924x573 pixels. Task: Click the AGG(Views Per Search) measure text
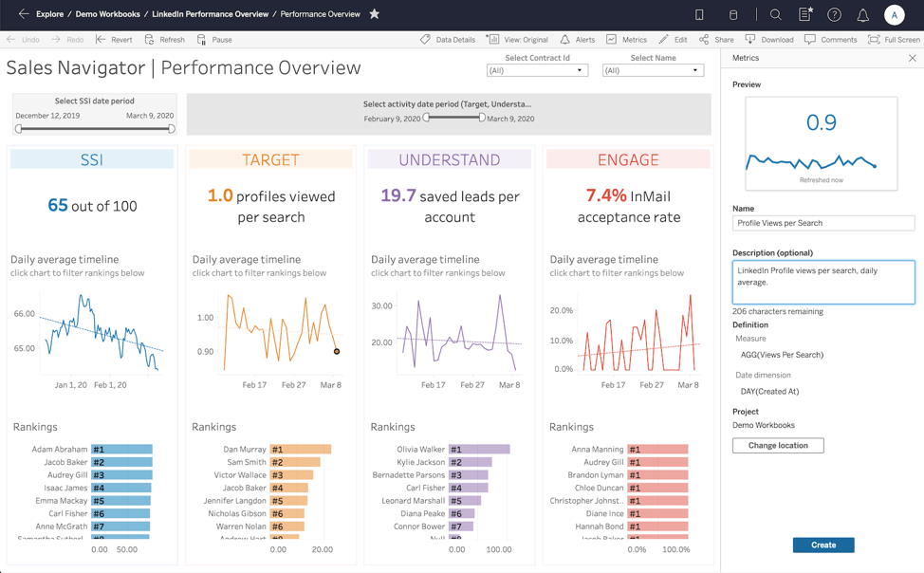pos(782,355)
